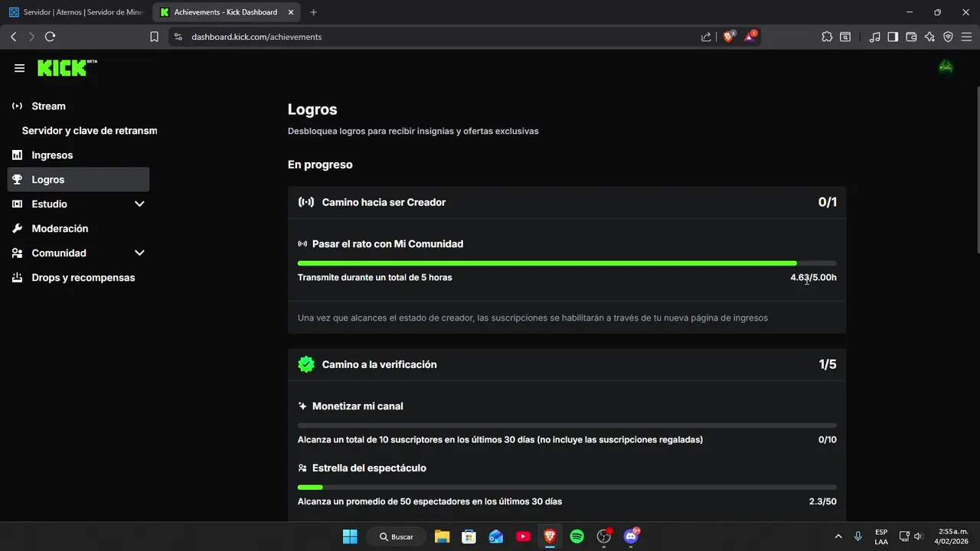Screen dimensions: 980x551
Task: Toggle the browser sidebar panel
Action: tap(893, 37)
